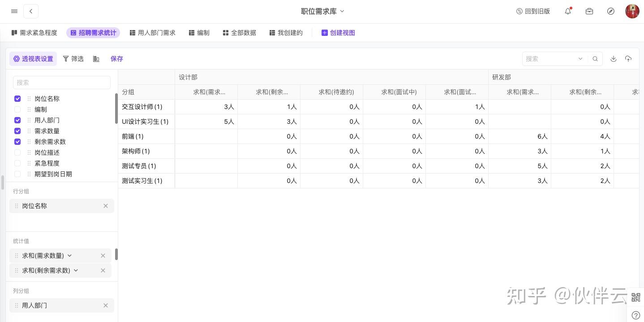
Task: Switch to 编制 view tab
Action: tap(199, 33)
